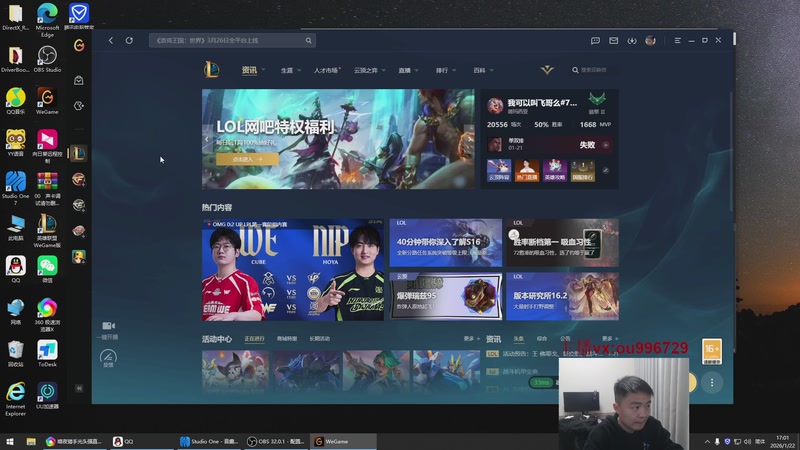This screenshot has height=450, width=800.
Task: Go back with the WeGame back arrow
Action: (x=111, y=40)
